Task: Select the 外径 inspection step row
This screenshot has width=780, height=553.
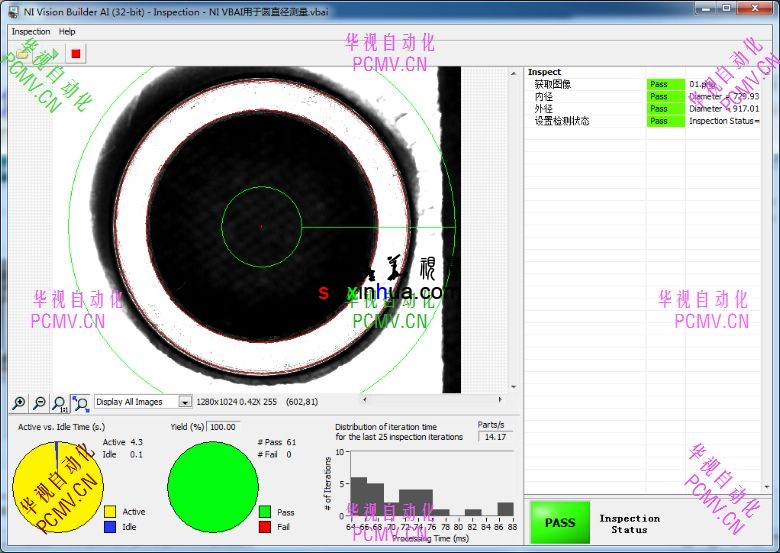Action: click(x=642, y=108)
